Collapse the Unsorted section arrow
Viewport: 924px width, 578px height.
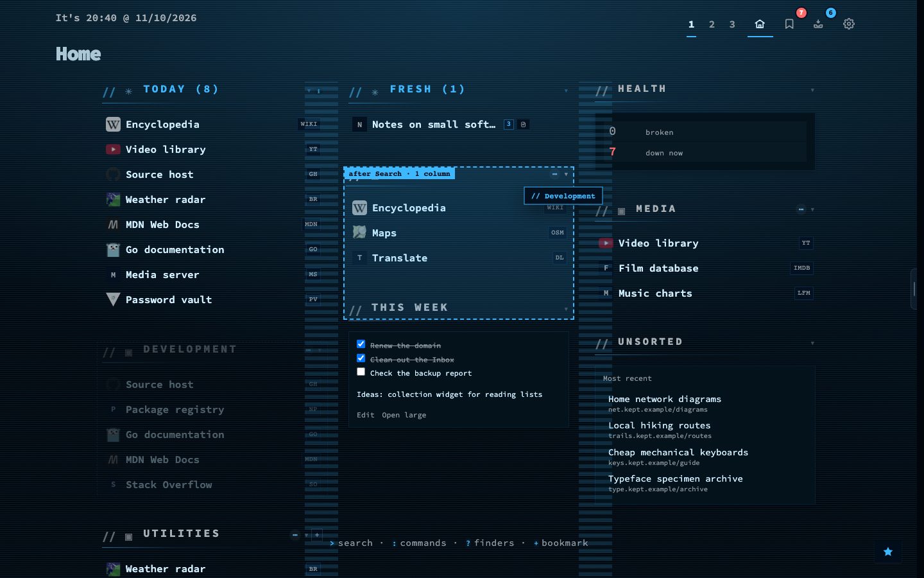[x=812, y=343]
